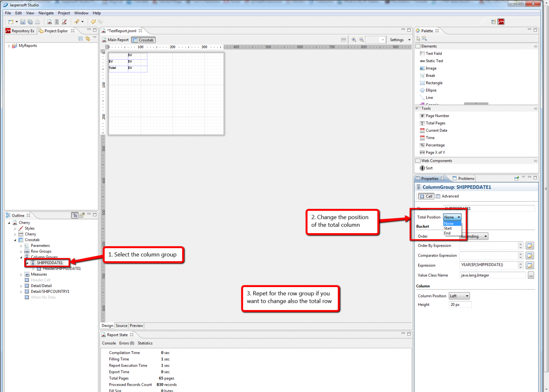
Task: Click the Main Report button
Action: tap(115, 40)
